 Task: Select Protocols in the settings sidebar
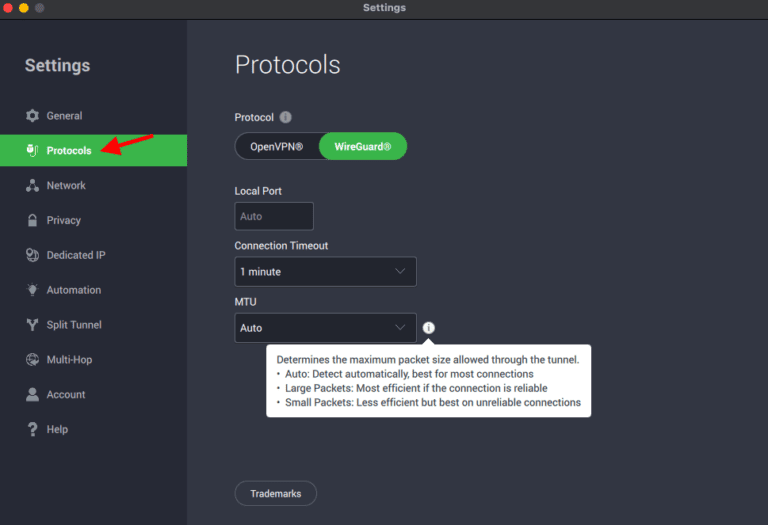68,151
